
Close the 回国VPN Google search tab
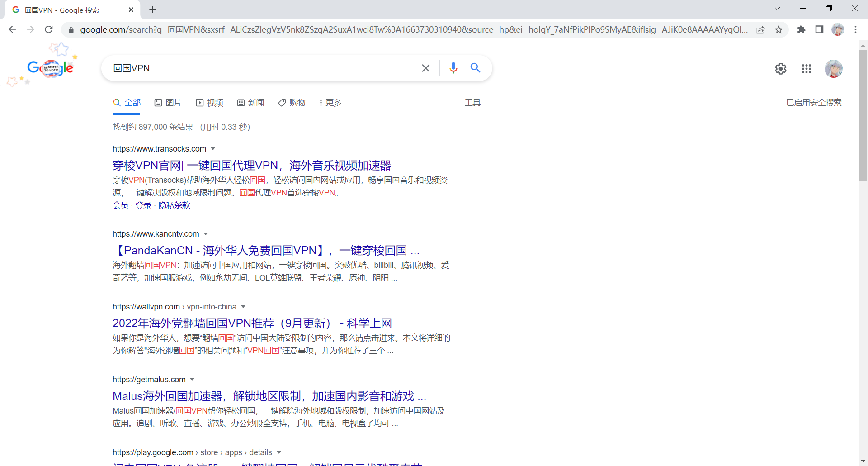131,10
